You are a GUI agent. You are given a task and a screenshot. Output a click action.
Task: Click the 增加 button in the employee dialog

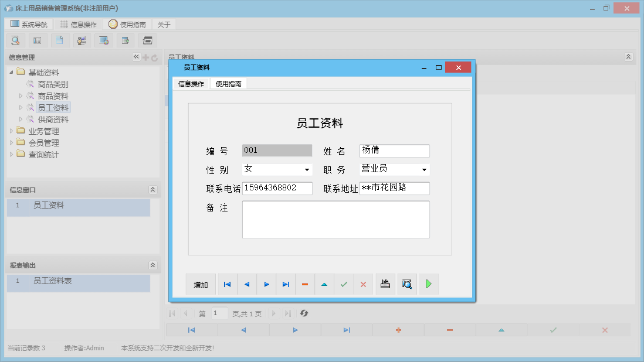click(x=201, y=284)
